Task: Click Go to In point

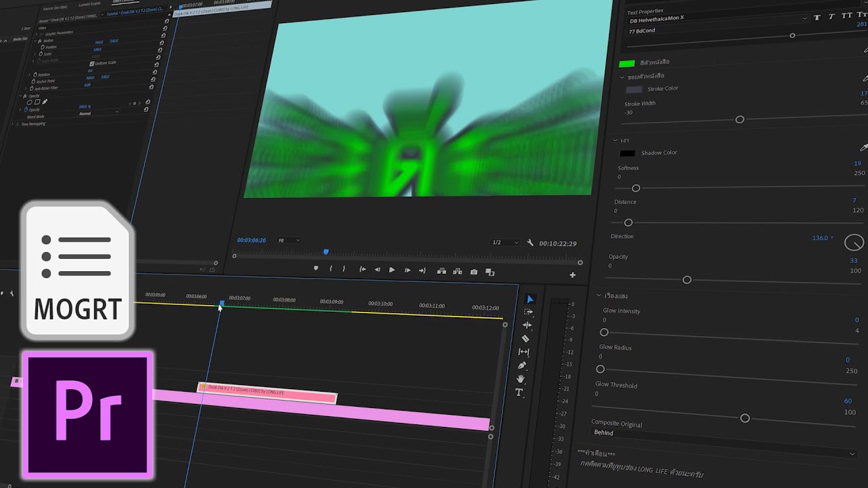Action: pyautogui.click(x=362, y=269)
